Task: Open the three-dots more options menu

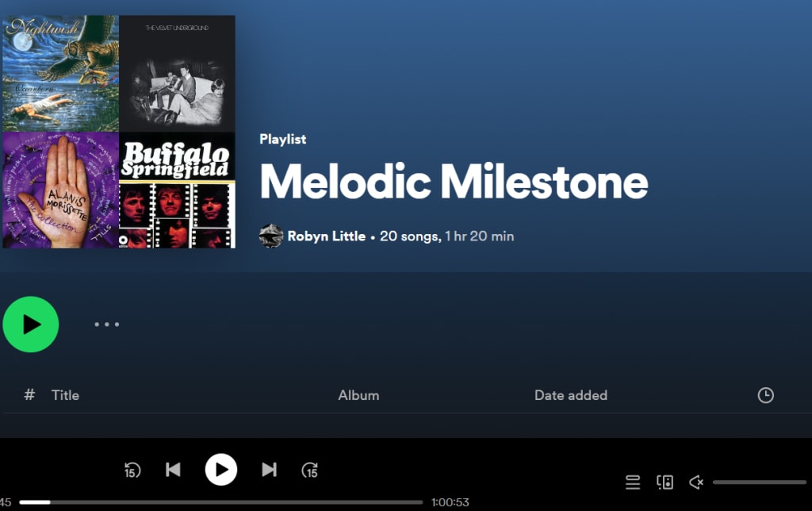Action: pyautogui.click(x=107, y=325)
